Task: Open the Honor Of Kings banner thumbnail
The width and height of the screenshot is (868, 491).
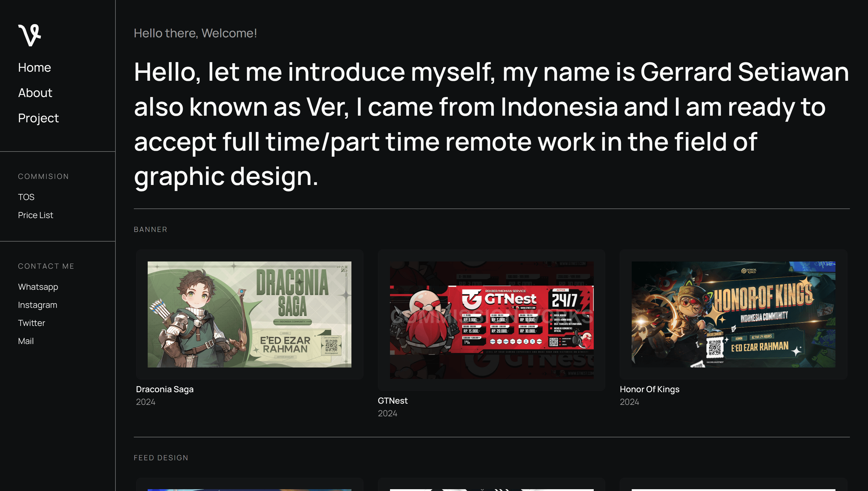Action: coord(733,314)
